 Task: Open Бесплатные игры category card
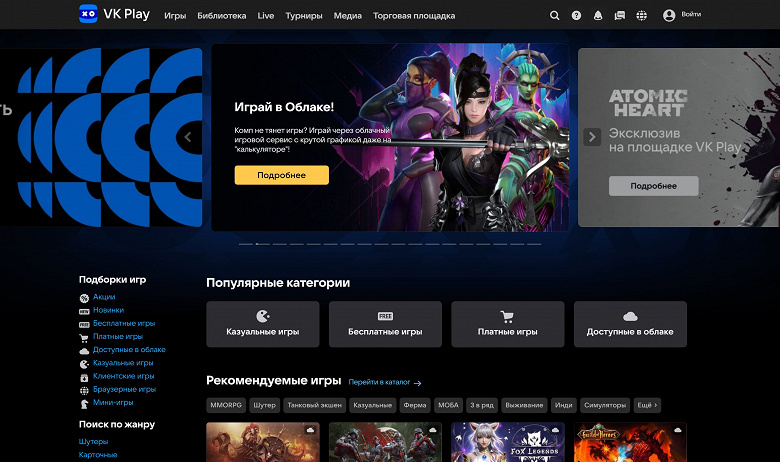pyautogui.click(x=385, y=324)
